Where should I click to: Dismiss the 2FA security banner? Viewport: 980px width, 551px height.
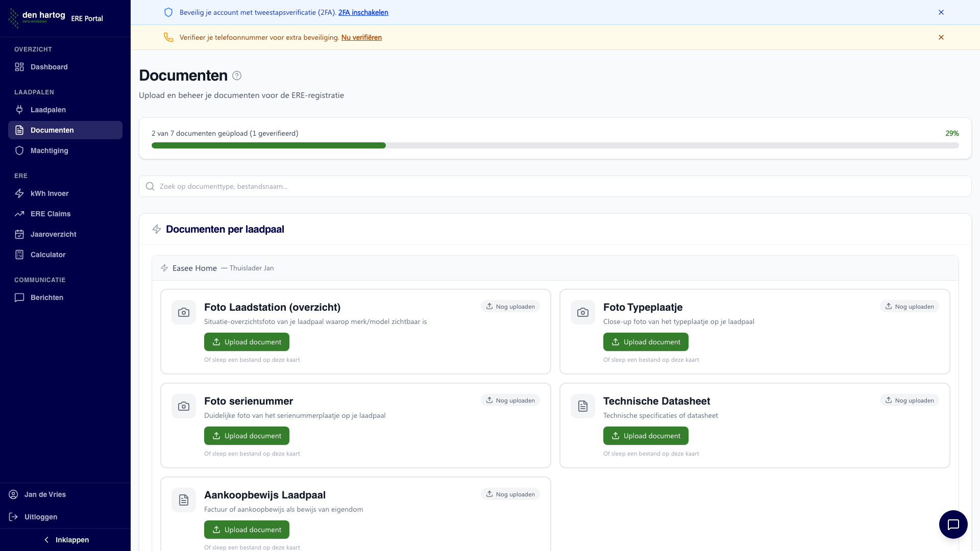click(x=941, y=12)
